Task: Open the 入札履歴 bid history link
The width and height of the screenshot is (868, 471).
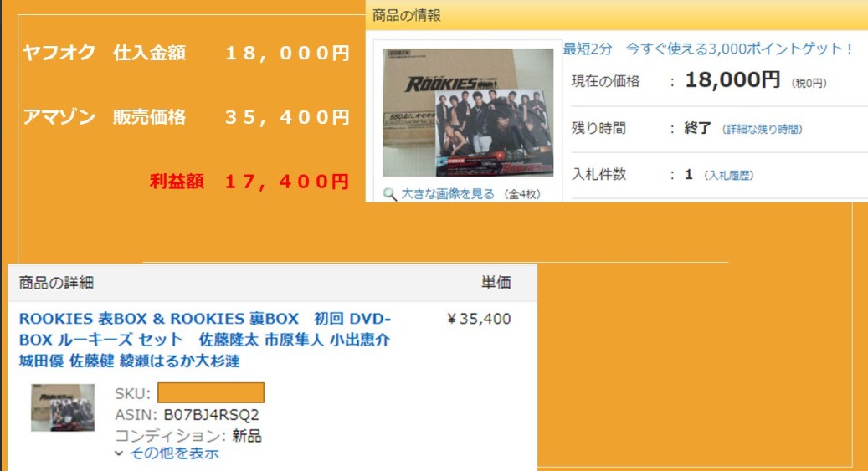Action: click(728, 176)
